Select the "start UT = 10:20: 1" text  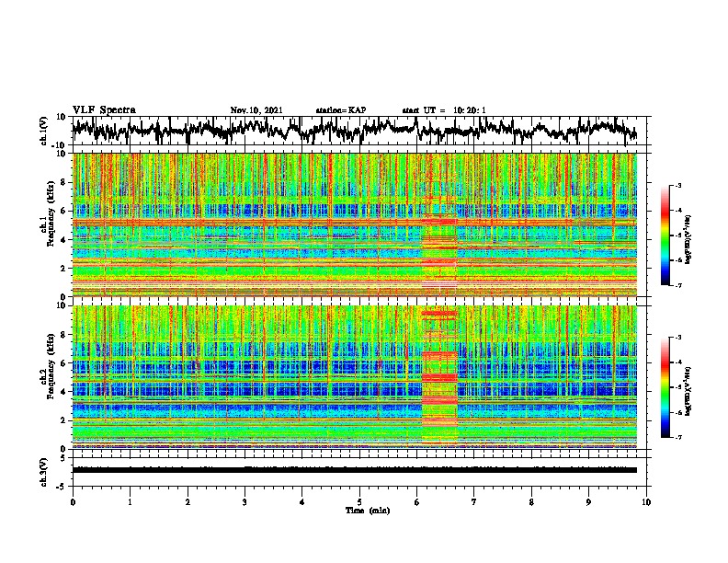tap(444, 110)
